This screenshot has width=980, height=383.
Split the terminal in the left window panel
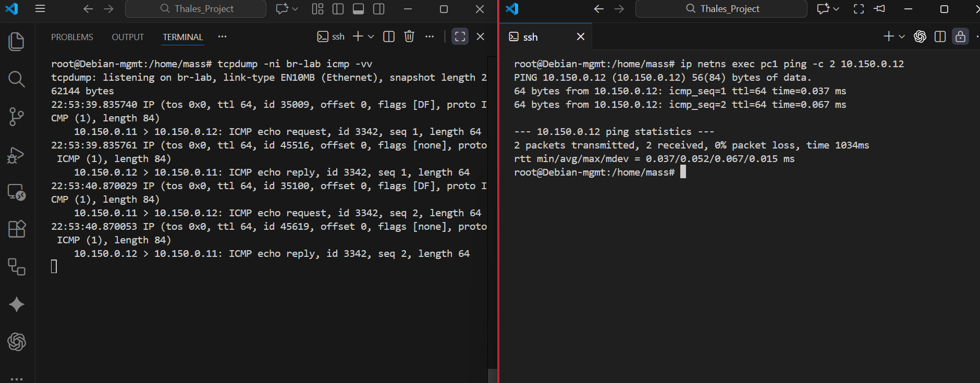(x=389, y=36)
